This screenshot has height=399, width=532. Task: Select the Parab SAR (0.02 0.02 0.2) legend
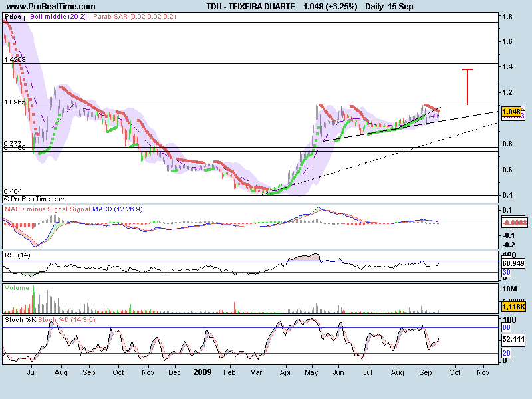pyautogui.click(x=134, y=16)
